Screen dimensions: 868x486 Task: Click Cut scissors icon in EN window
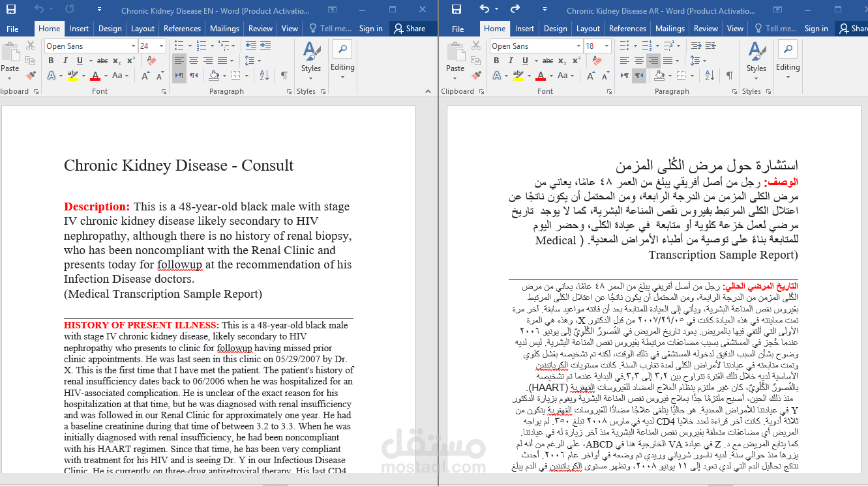pos(31,46)
